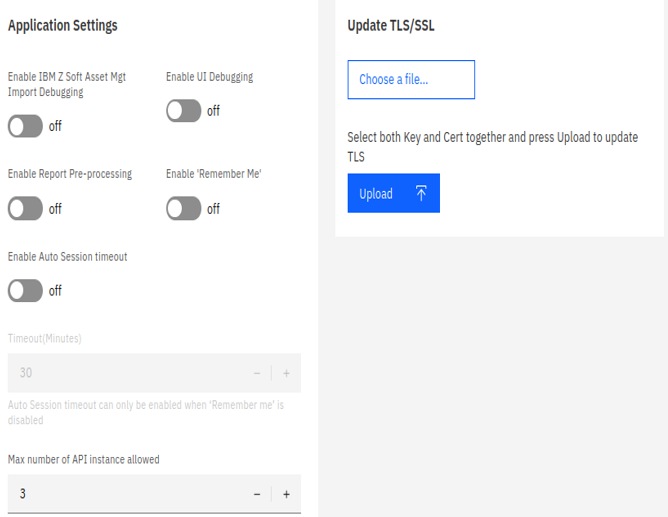668x517 pixels.
Task: Click the Auto Session timeout helper note
Action: pos(145,412)
